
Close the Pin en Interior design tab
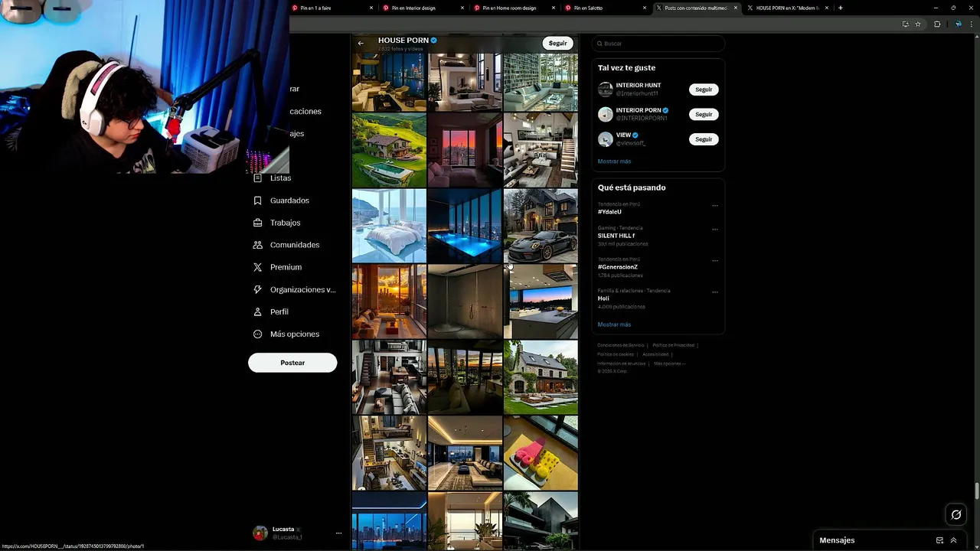462,8
